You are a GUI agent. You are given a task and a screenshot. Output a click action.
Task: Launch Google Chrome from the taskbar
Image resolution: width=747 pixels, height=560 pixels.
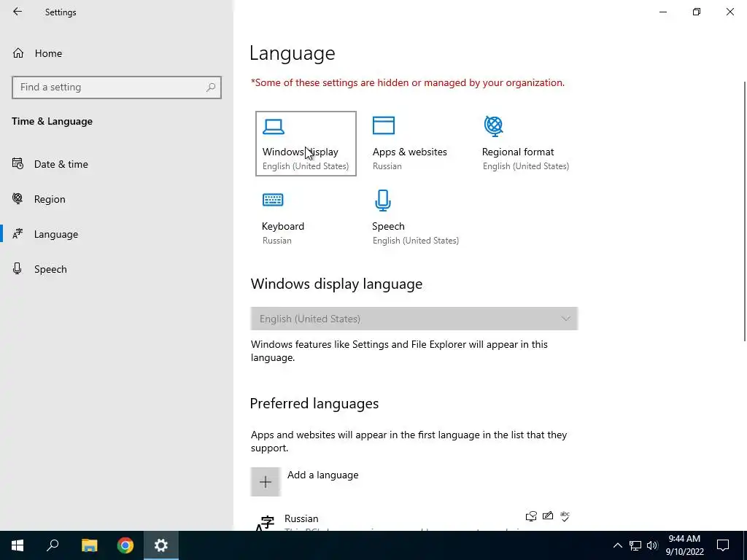click(125, 545)
